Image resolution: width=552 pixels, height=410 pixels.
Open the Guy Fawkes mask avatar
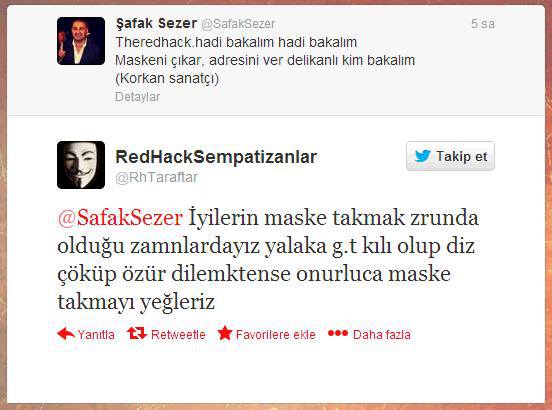point(81,165)
